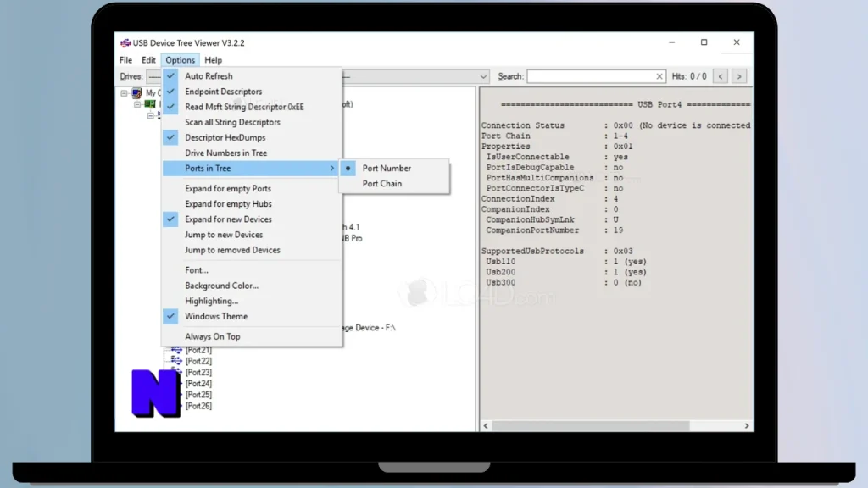Viewport: 868px width, 488px height.
Task: Click the USB Device Tree Viewer title icon
Action: tap(125, 42)
